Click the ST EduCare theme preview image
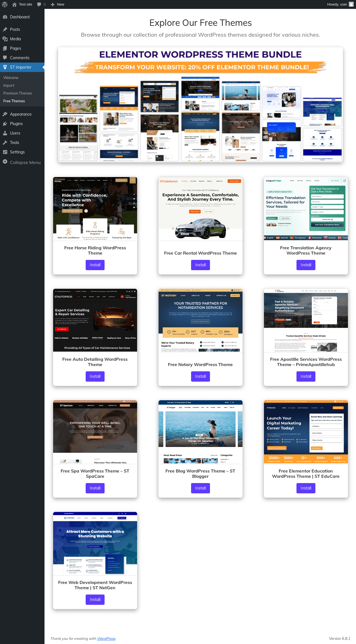 (306, 432)
